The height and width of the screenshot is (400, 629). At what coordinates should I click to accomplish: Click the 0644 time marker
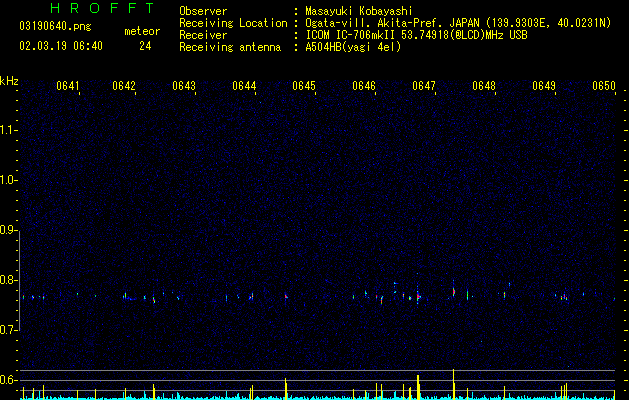244,85
